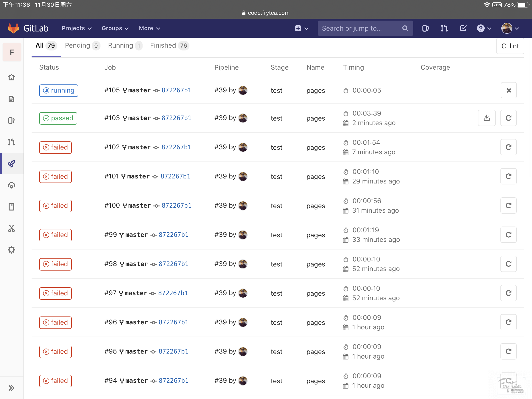The height and width of the screenshot is (399, 532).
Task: Click the failed status badge of job #99
Action: [x=55, y=235]
